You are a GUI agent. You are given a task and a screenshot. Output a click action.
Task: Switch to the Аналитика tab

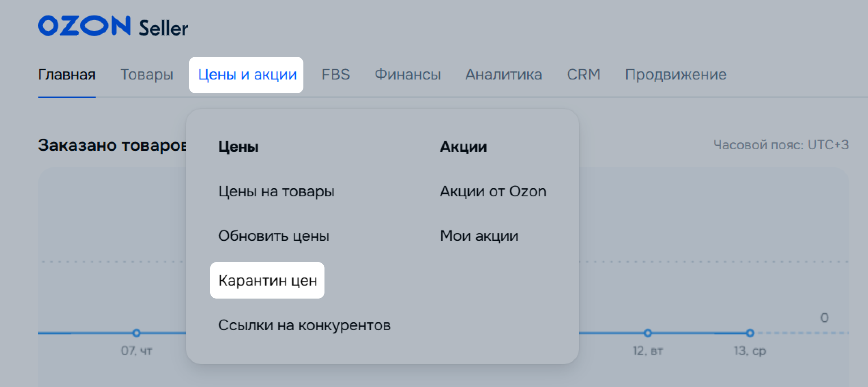[x=504, y=75]
